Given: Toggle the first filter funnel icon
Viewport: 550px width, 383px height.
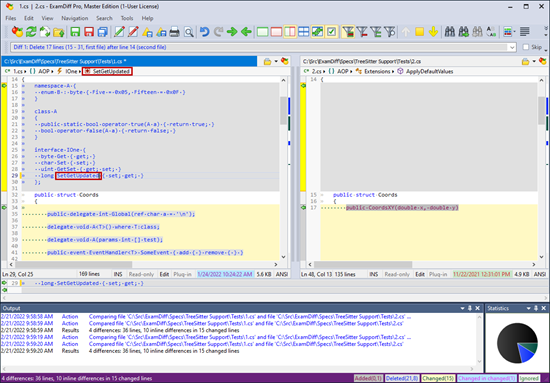Looking at the screenshot, I should point(348,32).
